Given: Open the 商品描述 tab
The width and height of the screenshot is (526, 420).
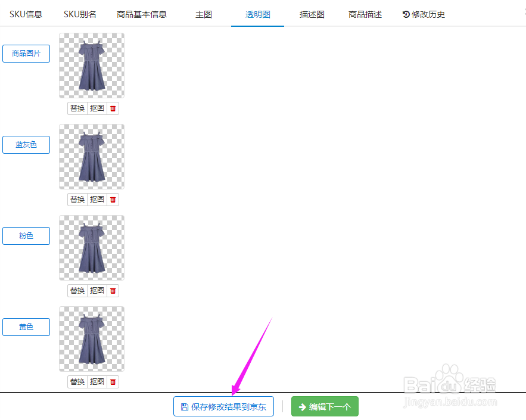Looking at the screenshot, I should 365,14.
